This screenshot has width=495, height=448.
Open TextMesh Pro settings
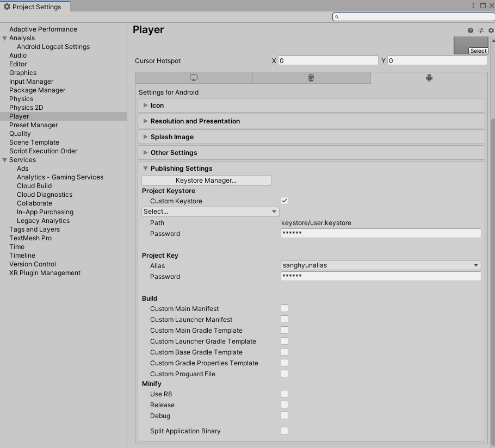(30, 238)
